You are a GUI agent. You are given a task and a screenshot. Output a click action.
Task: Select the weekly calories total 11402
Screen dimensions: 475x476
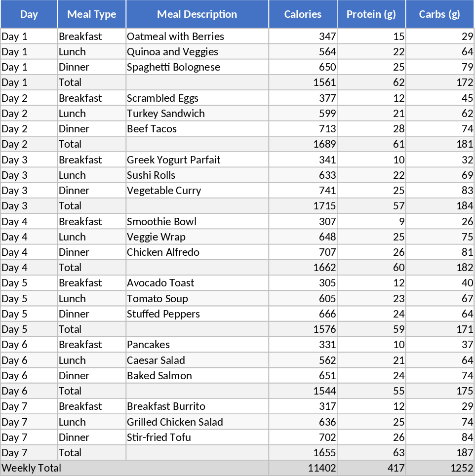pos(321,468)
